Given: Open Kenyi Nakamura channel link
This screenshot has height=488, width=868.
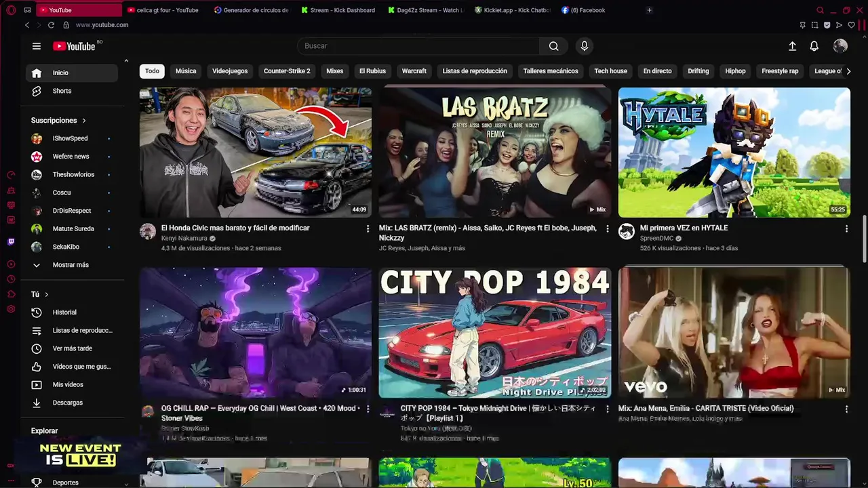Looking at the screenshot, I should tap(184, 239).
